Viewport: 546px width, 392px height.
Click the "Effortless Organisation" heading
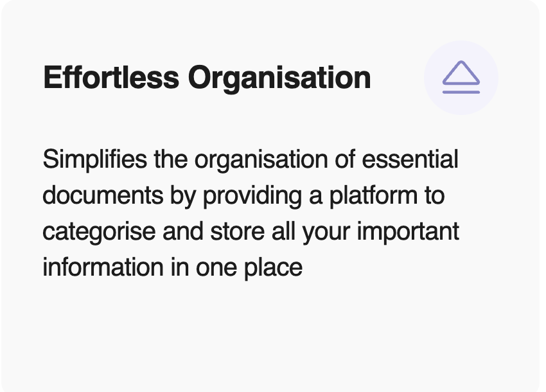click(x=206, y=78)
